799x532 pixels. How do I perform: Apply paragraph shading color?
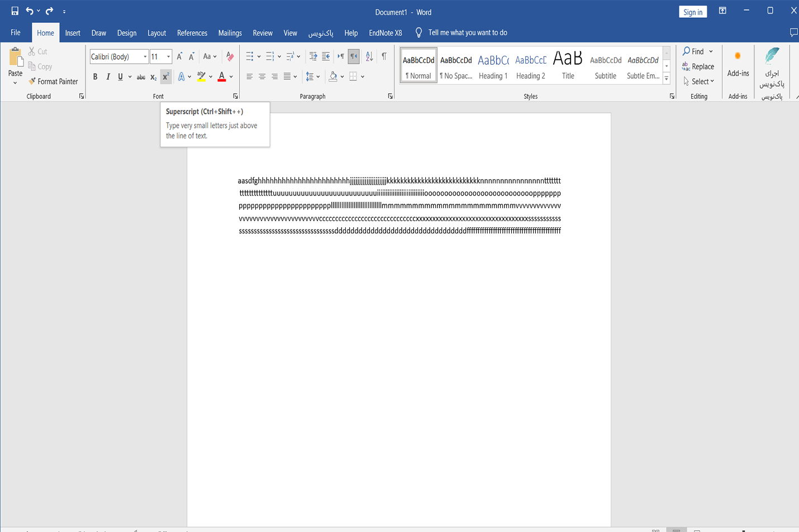pyautogui.click(x=333, y=76)
